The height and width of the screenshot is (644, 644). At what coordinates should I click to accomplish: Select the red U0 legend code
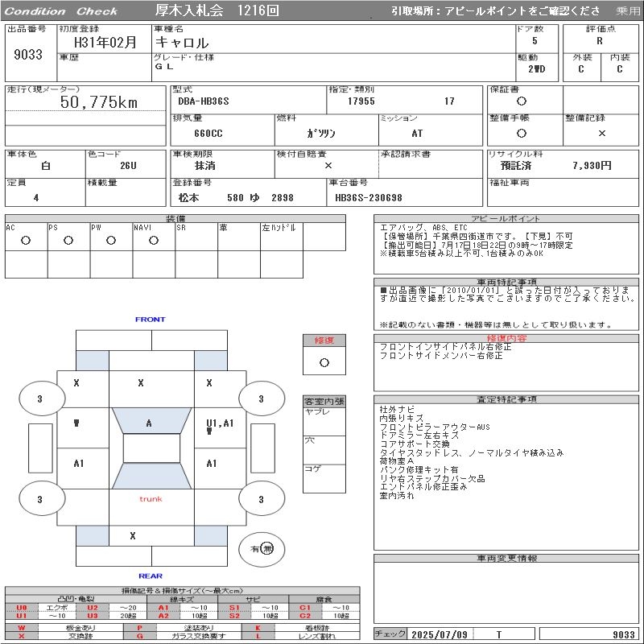22,608
